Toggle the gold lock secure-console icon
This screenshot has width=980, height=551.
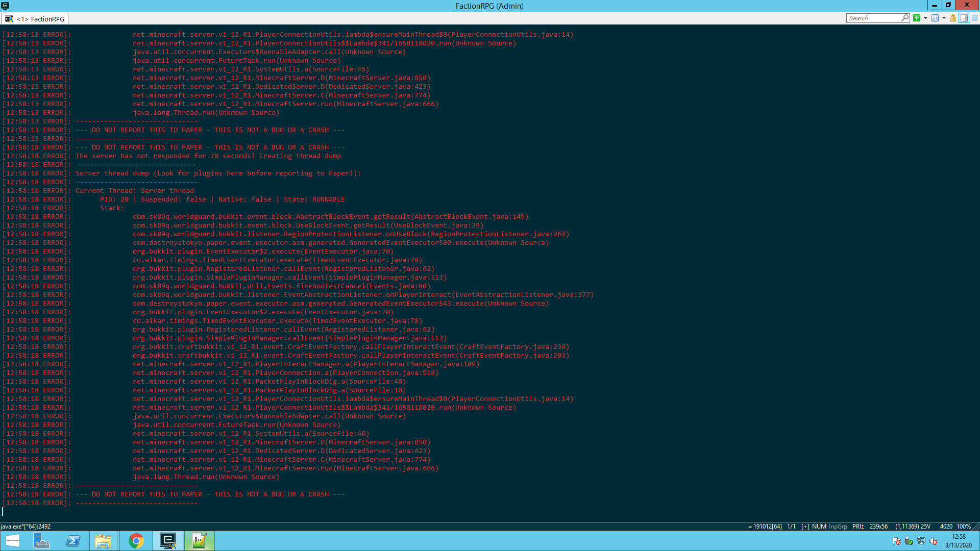click(952, 18)
